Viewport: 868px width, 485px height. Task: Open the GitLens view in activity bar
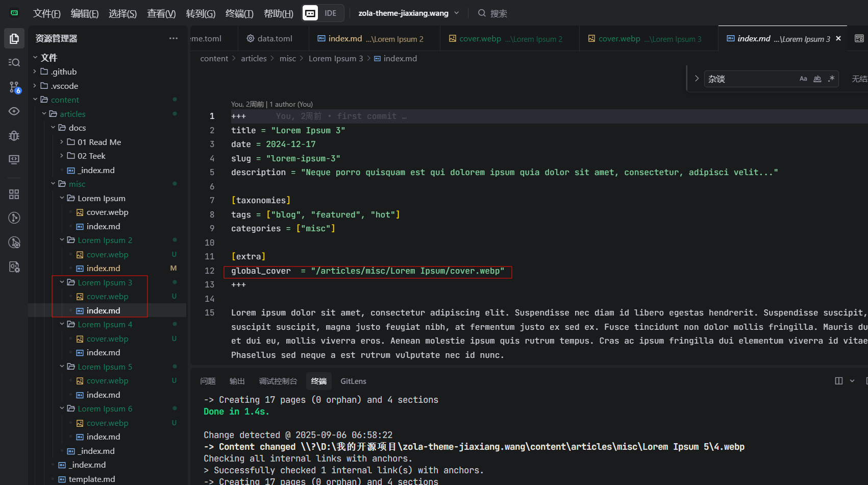pos(14,218)
